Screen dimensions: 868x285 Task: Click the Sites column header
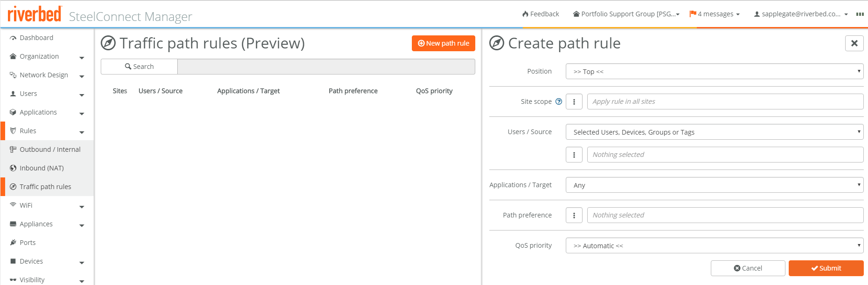[x=120, y=91]
